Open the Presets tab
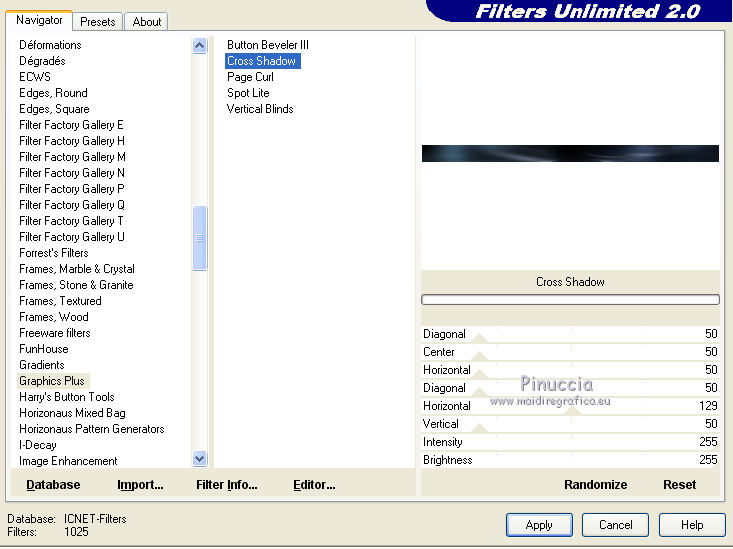The width and height of the screenshot is (733, 549). pyautogui.click(x=98, y=22)
